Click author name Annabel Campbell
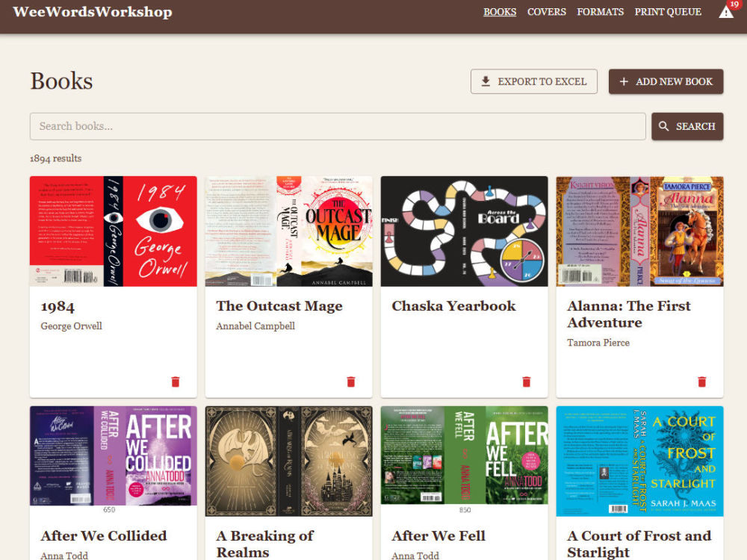This screenshot has width=747, height=560. [x=255, y=326]
